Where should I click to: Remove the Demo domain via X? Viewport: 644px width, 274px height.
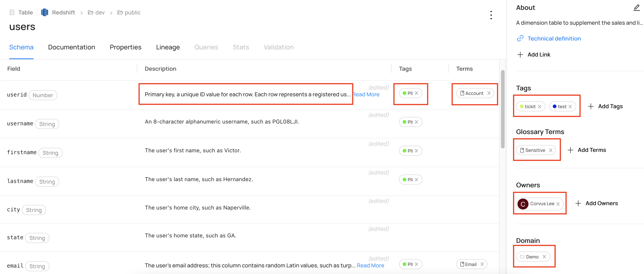click(544, 257)
